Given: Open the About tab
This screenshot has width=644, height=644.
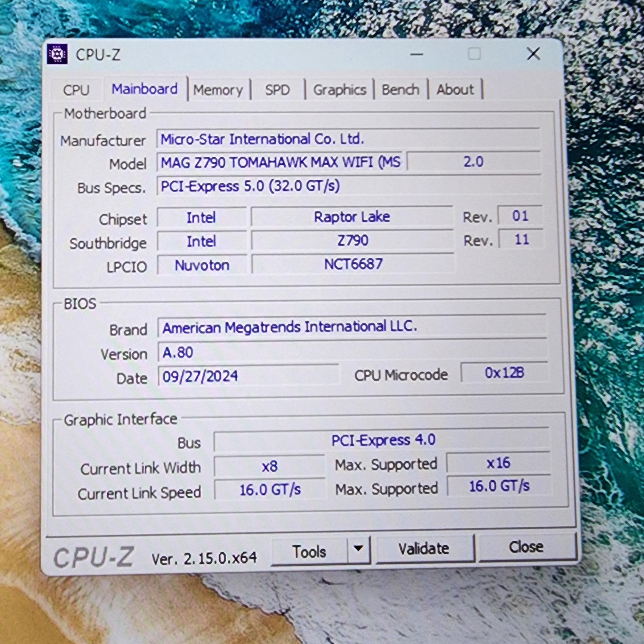Looking at the screenshot, I should [455, 89].
